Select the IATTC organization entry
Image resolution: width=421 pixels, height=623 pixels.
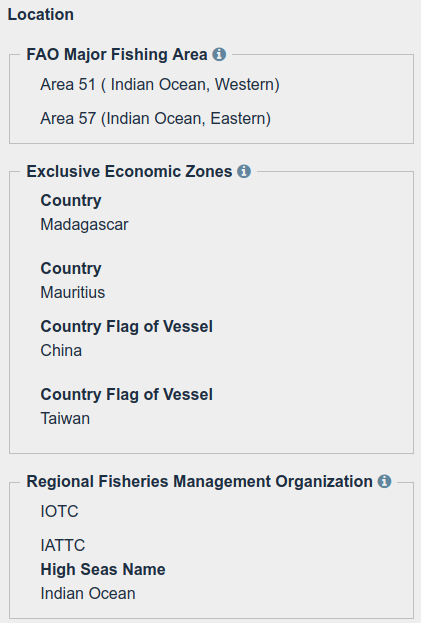[x=63, y=545]
